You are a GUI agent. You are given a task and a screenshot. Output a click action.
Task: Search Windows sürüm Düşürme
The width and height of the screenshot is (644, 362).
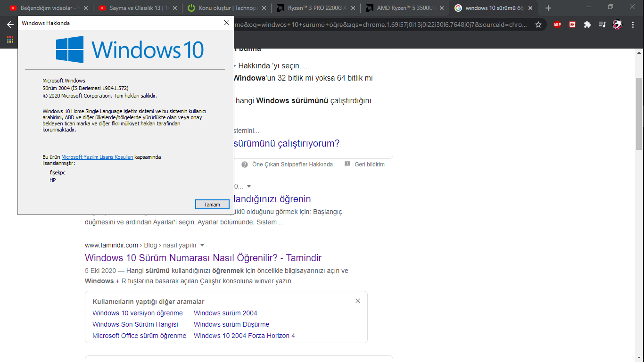[x=231, y=324]
